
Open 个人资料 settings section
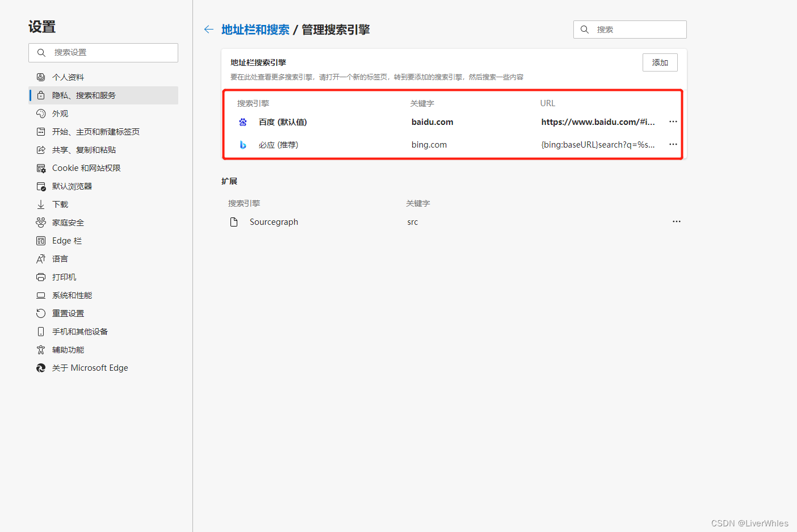point(103,77)
